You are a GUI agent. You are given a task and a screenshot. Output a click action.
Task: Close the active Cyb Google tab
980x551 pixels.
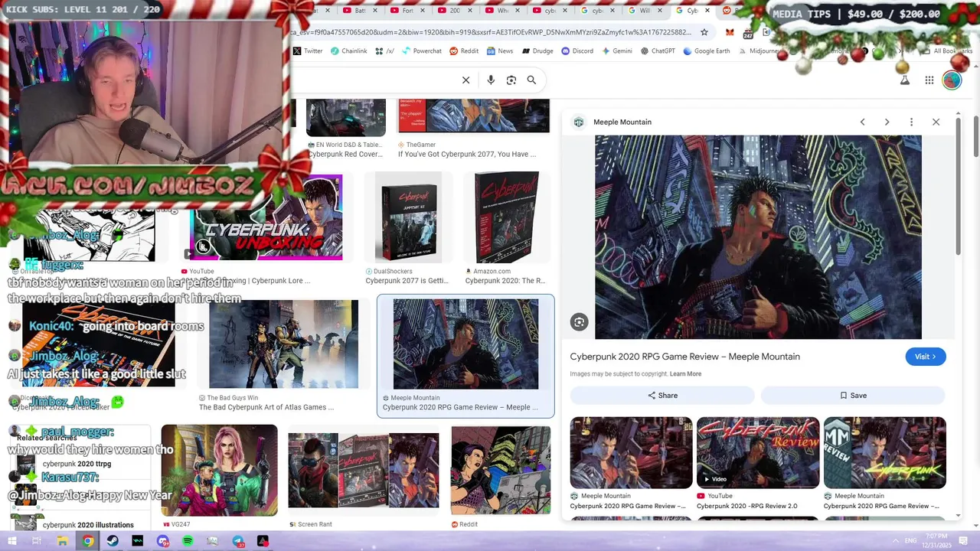coord(707,11)
